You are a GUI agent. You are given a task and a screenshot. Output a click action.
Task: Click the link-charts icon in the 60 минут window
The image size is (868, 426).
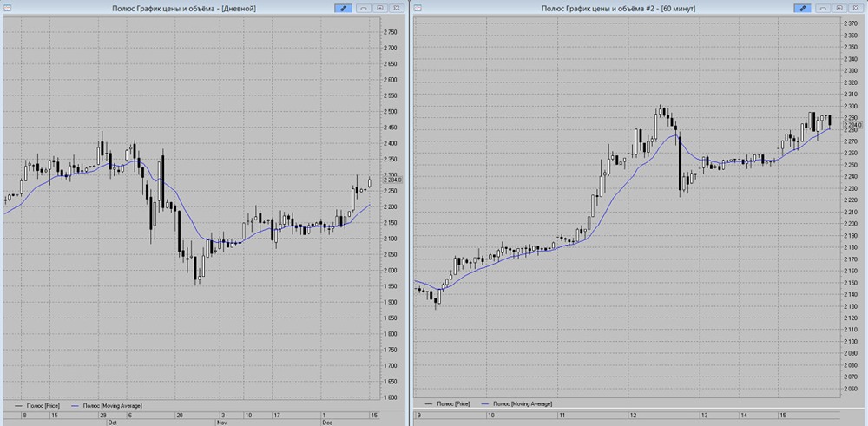[802, 8]
